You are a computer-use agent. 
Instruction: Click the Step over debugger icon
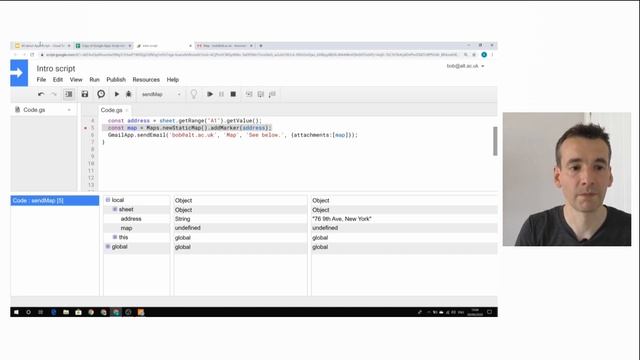tap(260, 94)
